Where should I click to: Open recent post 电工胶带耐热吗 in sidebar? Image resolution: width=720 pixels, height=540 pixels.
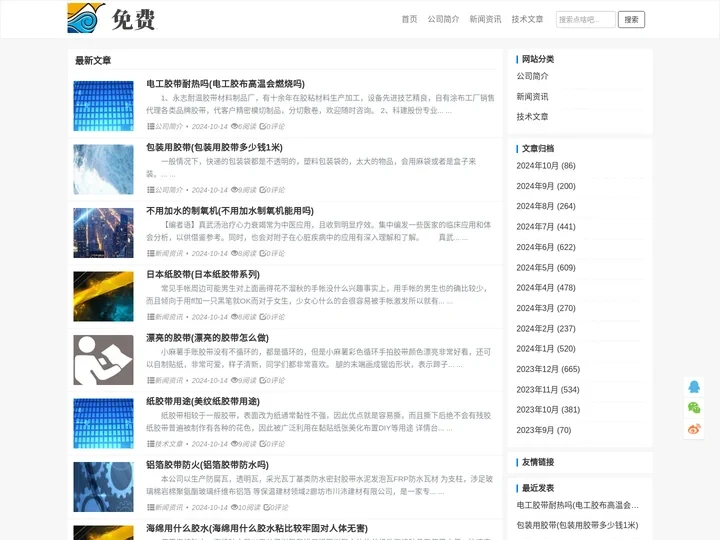(x=577, y=505)
